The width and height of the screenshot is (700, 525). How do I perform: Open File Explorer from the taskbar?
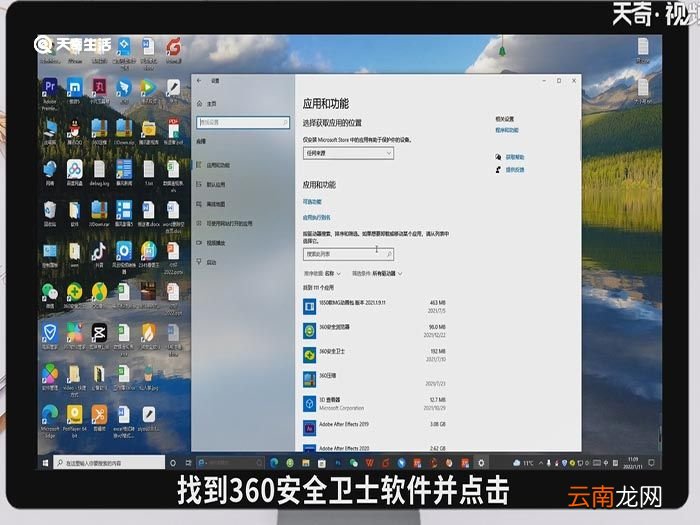pos(306,463)
